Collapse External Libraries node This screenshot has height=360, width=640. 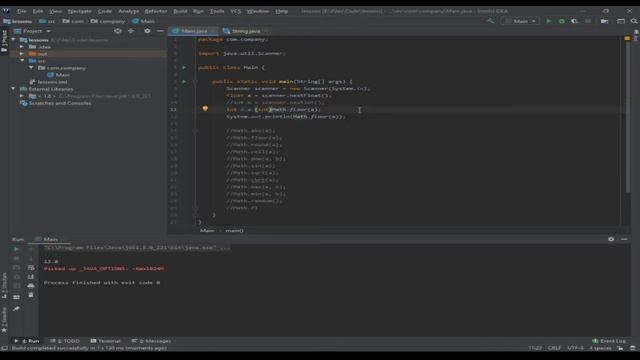13,89
